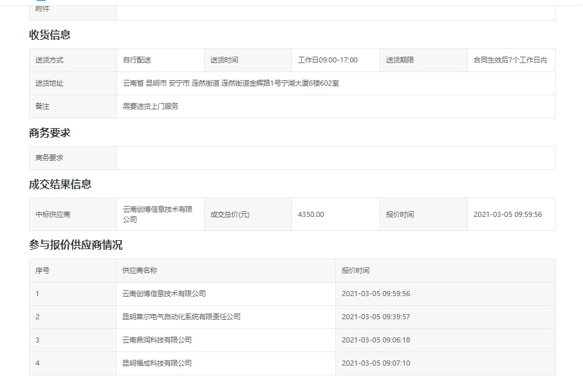The image size is (583, 392).
Task: Select supplier '昆明莱尔电气自动化系统有限责任公司'
Action: (181, 317)
